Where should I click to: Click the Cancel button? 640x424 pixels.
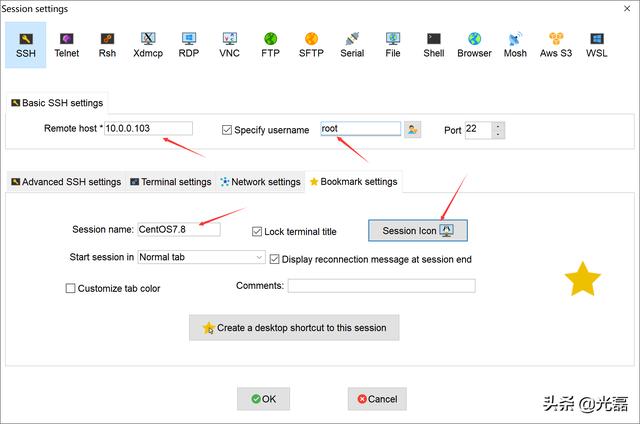[x=377, y=399]
